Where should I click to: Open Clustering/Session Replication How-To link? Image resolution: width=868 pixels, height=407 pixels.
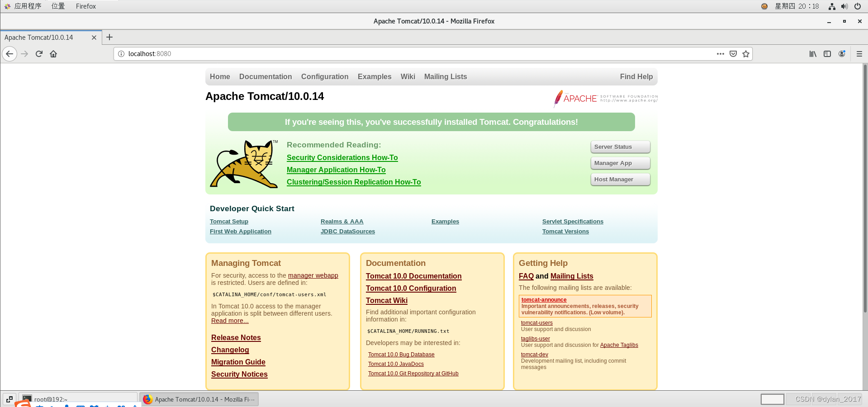coord(354,182)
